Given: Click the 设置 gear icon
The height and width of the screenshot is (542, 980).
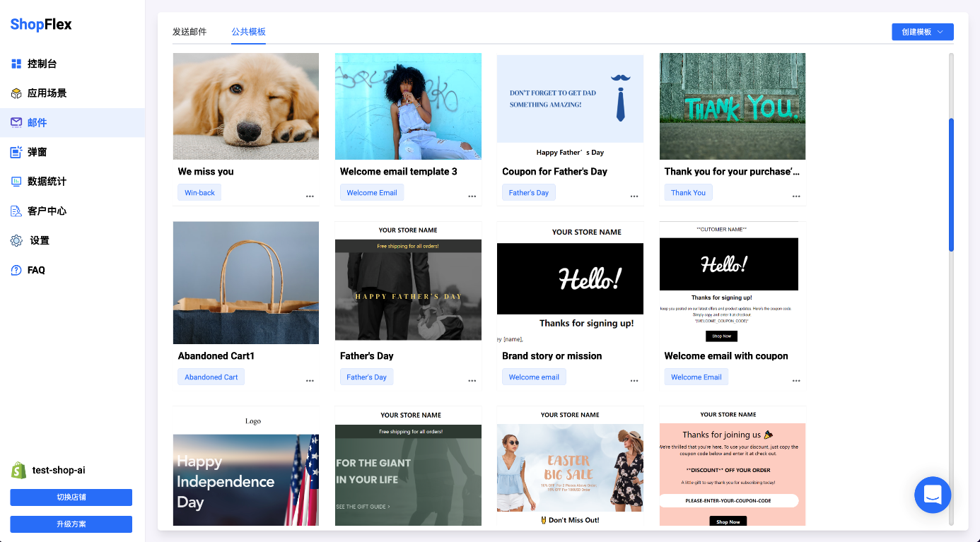Looking at the screenshot, I should (16, 241).
